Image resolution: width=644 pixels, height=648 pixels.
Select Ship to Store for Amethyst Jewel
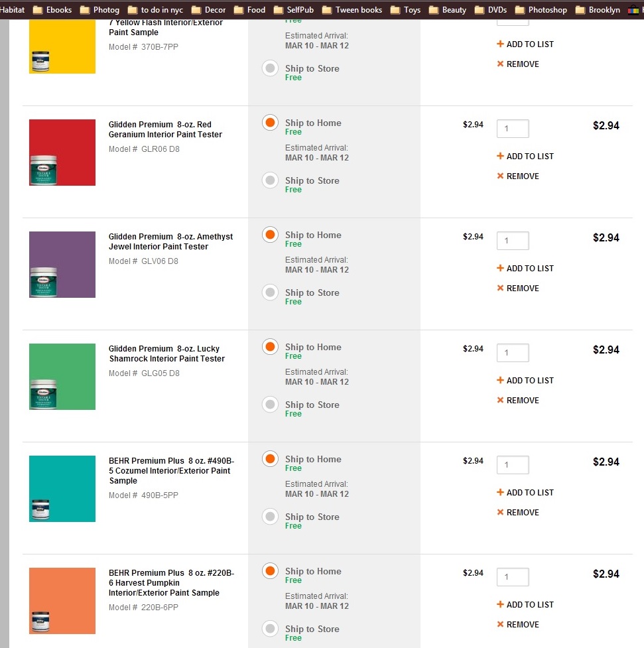click(x=270, y=292)
